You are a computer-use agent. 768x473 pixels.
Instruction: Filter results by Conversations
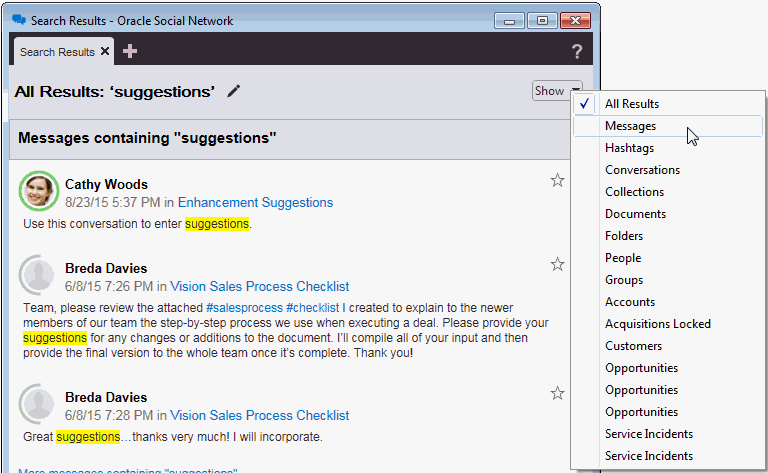[x=668, y=170]
